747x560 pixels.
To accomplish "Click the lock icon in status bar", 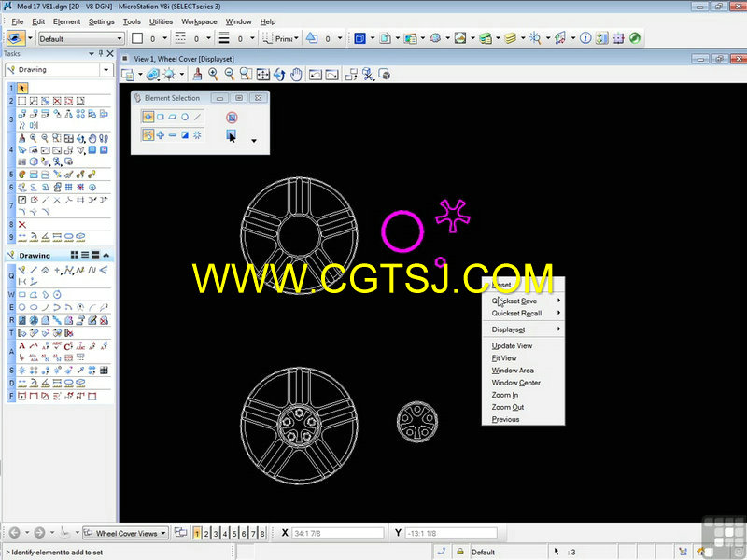I will pyautogui.click(x=460, y=552).
